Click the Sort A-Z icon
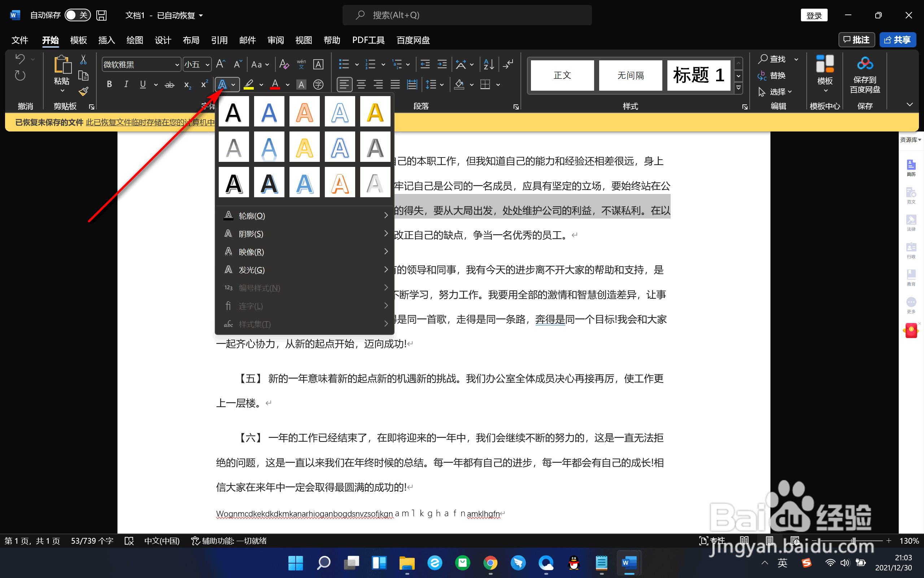This screenshot has width=924, height=578. 489,64
